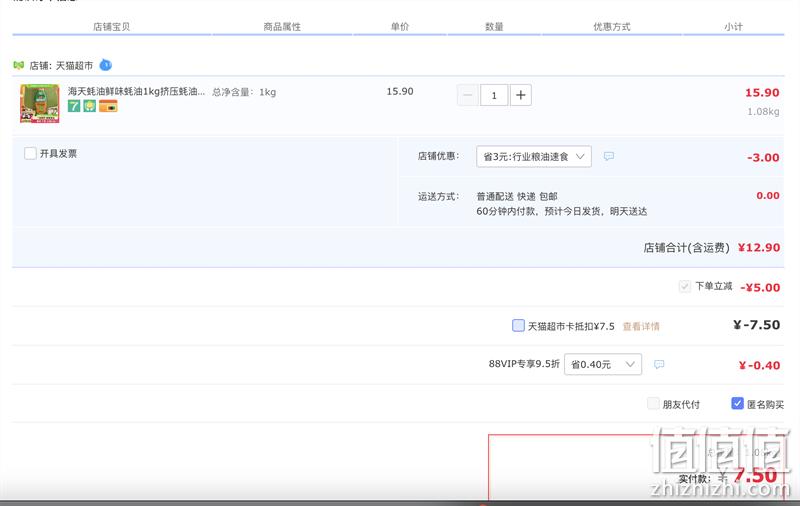Click the green 7-day return icon
The height and width of the screenshot is (506, 800).
tap(74, 106)
